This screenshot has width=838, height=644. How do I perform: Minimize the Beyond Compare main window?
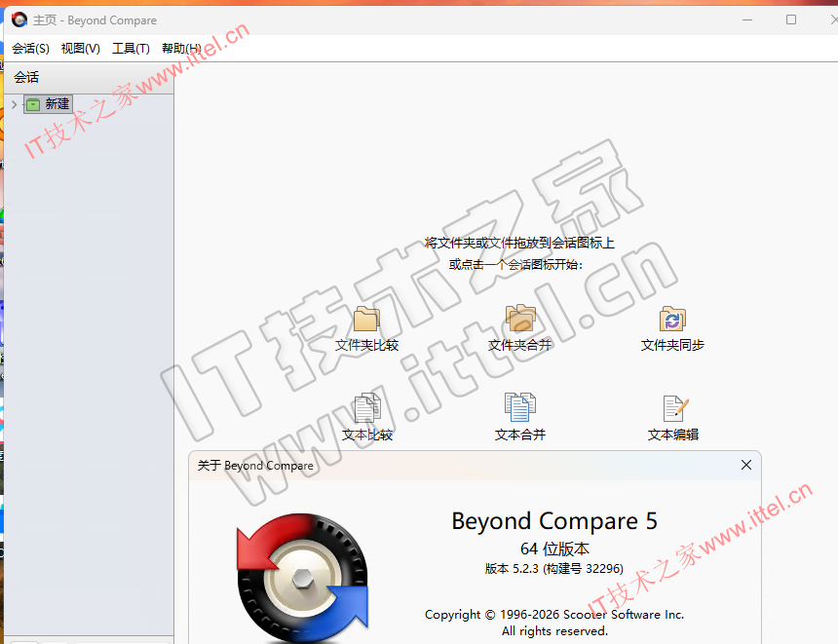click(x=747, y=19)
